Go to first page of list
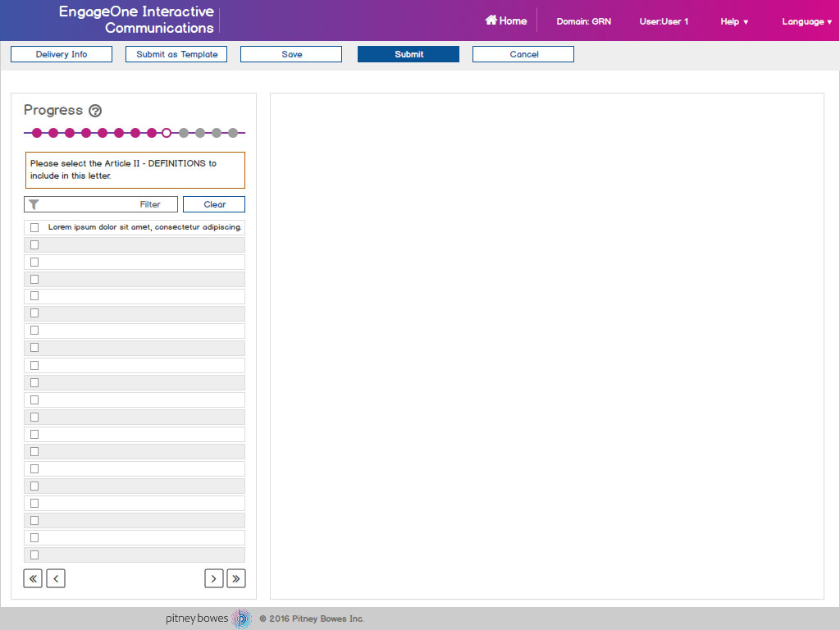 33,578
